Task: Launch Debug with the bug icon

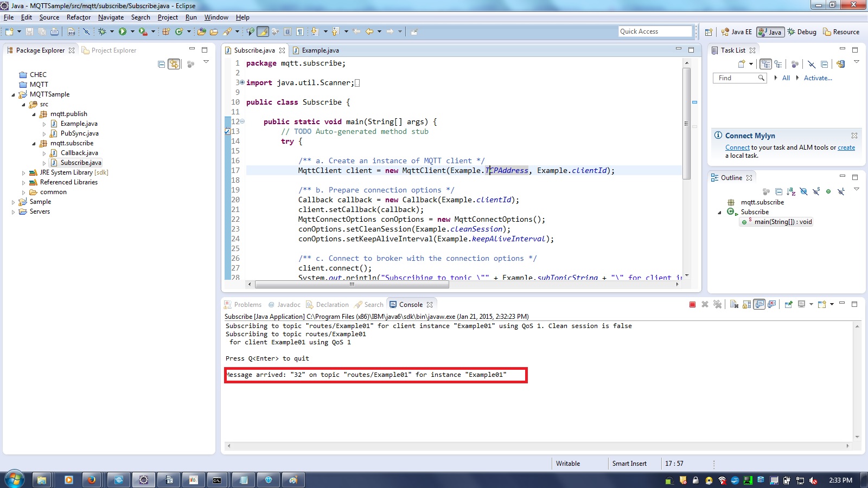Action: 102,32
